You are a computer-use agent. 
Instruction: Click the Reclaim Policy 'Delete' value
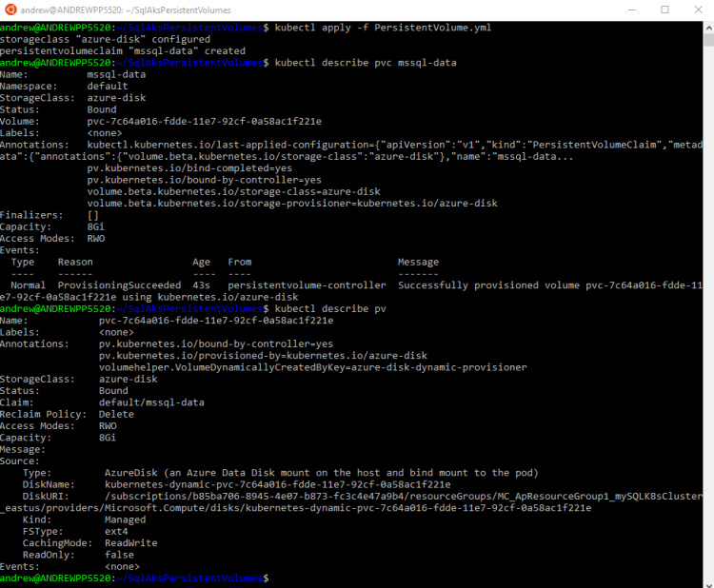(116, 414)
